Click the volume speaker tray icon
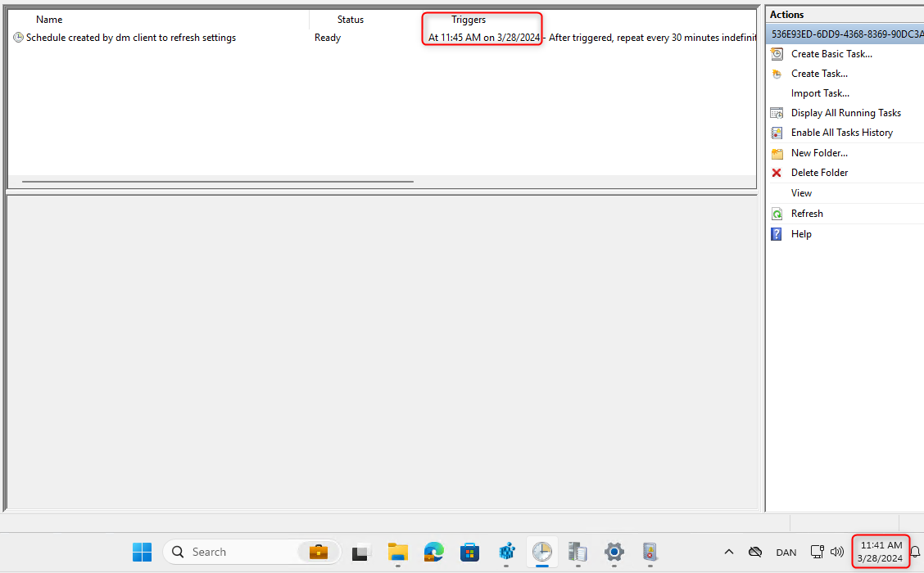 [x=837, y=552]
